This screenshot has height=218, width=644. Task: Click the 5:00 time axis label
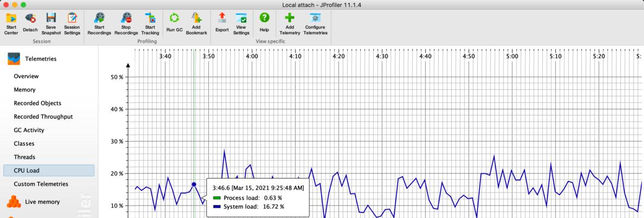[512, 56]
